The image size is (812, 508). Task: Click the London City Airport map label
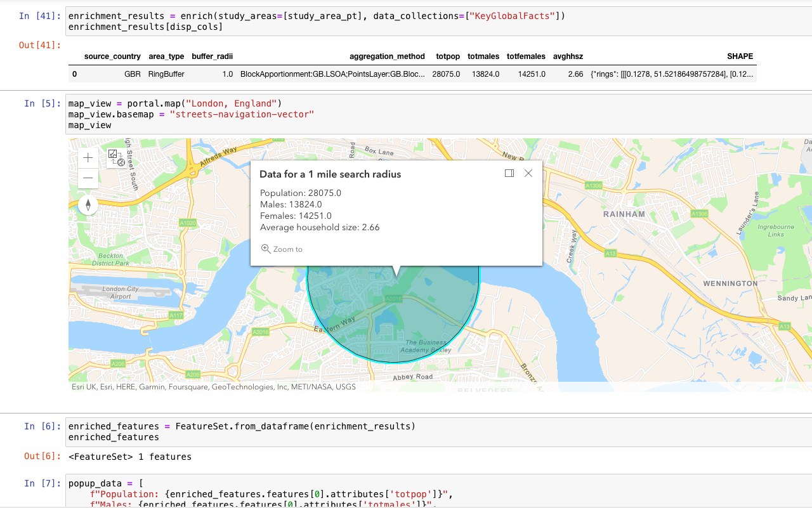coord(120,292)
